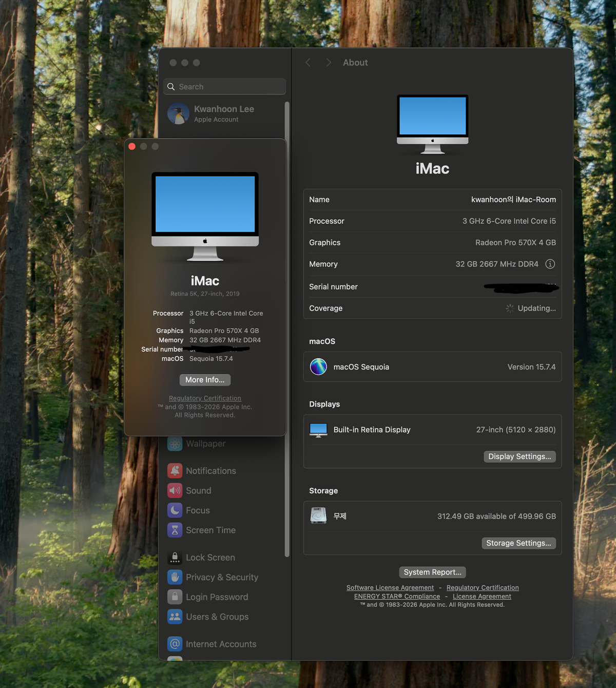Click the computer name kwanhoon의 iMac-Room

coord(513,200)
